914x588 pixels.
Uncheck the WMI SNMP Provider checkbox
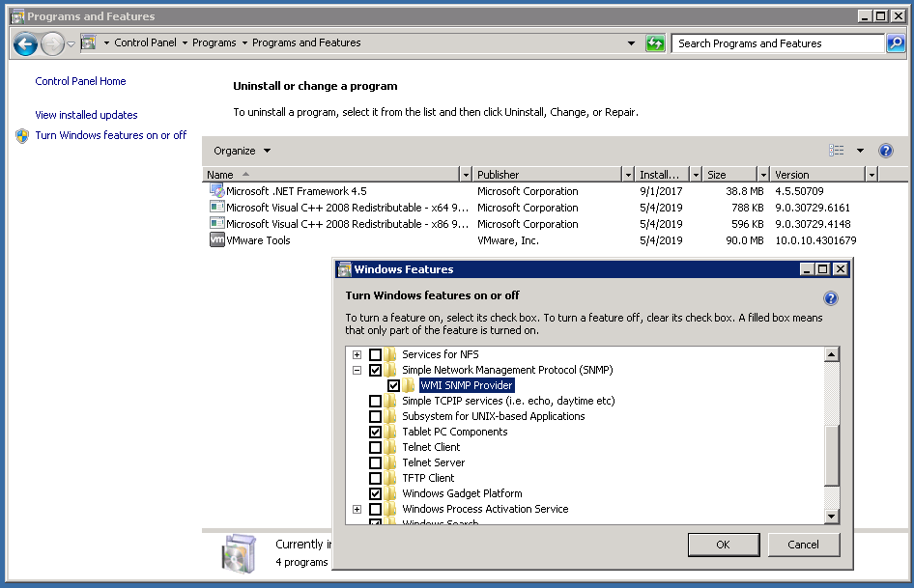393,385
